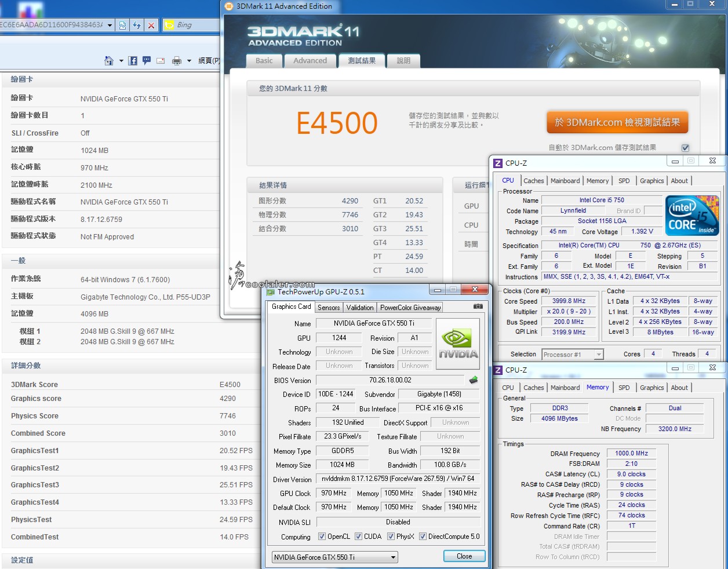The image size is (728, 569).
Task: Click the GPU-Z Driver Version field
Action: (398, 479)
